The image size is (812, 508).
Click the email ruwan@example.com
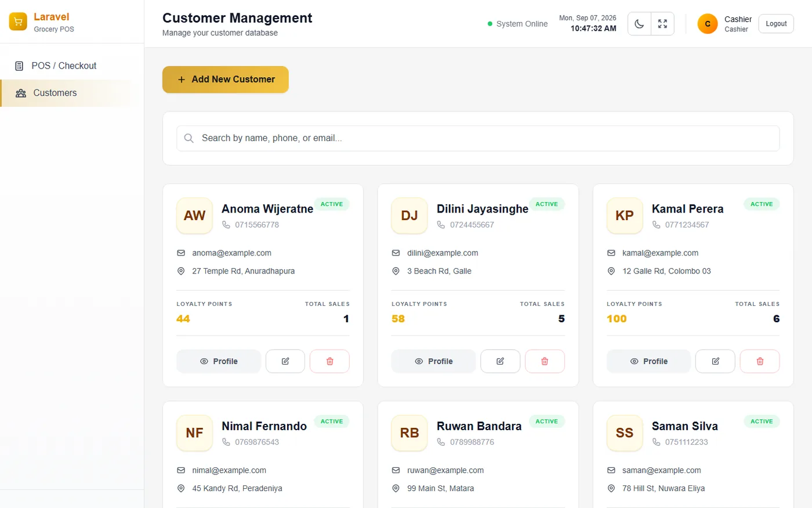(x=445, y=470)
